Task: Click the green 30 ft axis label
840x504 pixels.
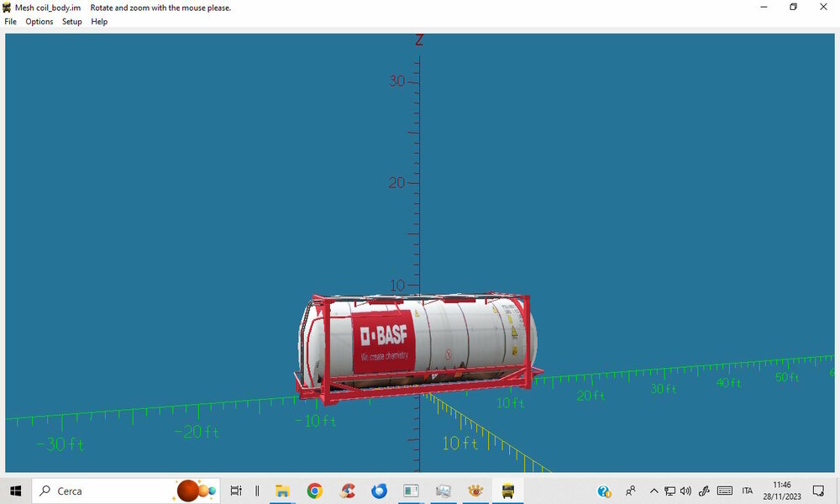Action: (x=664, y=389)
